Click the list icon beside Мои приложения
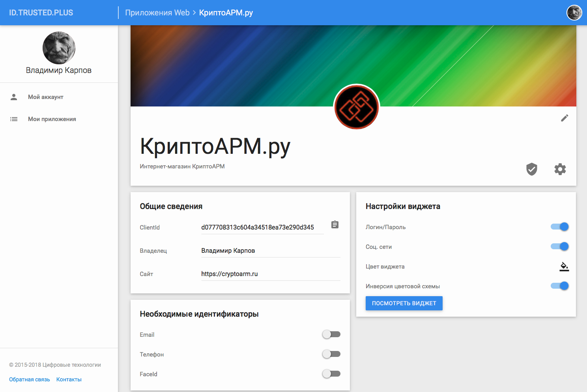The width and height of the screenshot is (587, 392). [14, 119]
